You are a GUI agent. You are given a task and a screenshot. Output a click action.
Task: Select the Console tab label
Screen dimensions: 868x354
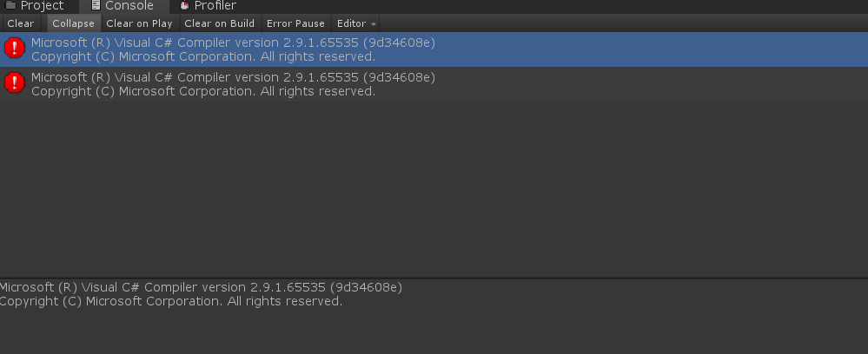[x=129, y=6]
